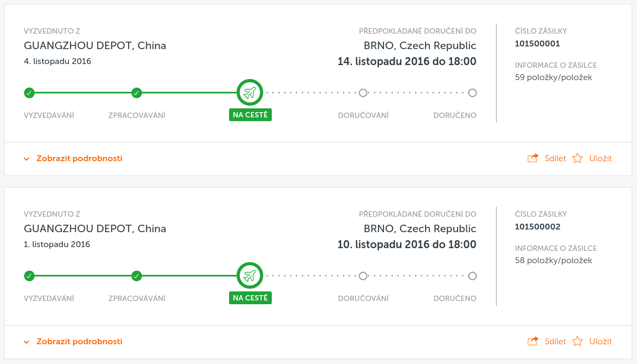Click Vyzvedávání checkmark in first shipment
The image size is (637, 364).
coord(29,93)
